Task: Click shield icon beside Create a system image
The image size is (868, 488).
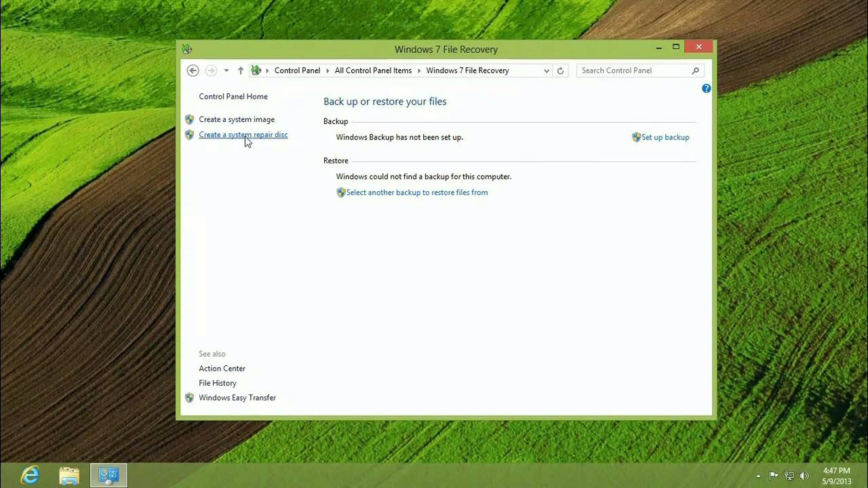Action: (189, 119)
